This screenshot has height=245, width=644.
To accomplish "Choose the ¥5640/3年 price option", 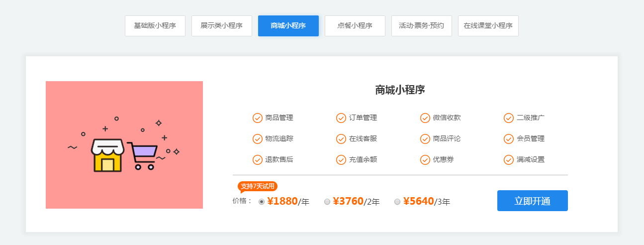I will click(x=397, y=202).
